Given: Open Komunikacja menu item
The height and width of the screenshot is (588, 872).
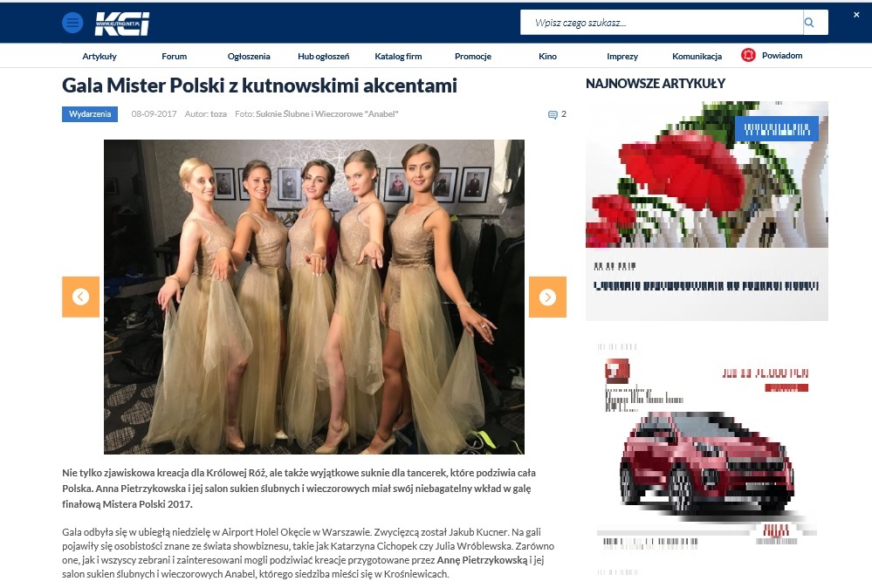Looking at the screenshot, I should coord(697,56).
